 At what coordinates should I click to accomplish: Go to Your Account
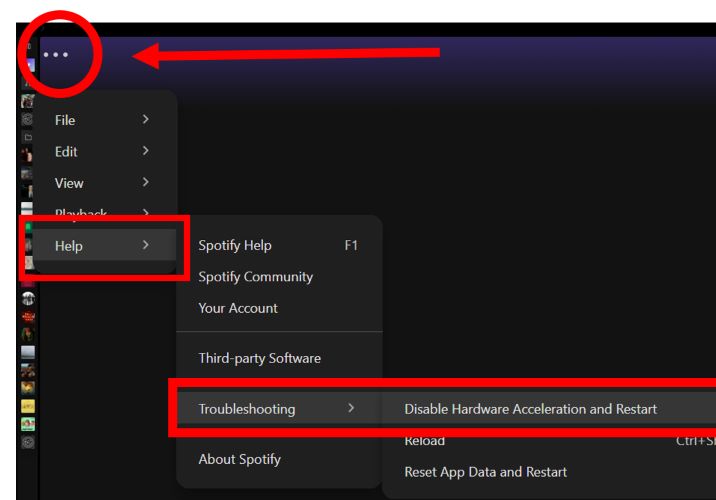279,308
